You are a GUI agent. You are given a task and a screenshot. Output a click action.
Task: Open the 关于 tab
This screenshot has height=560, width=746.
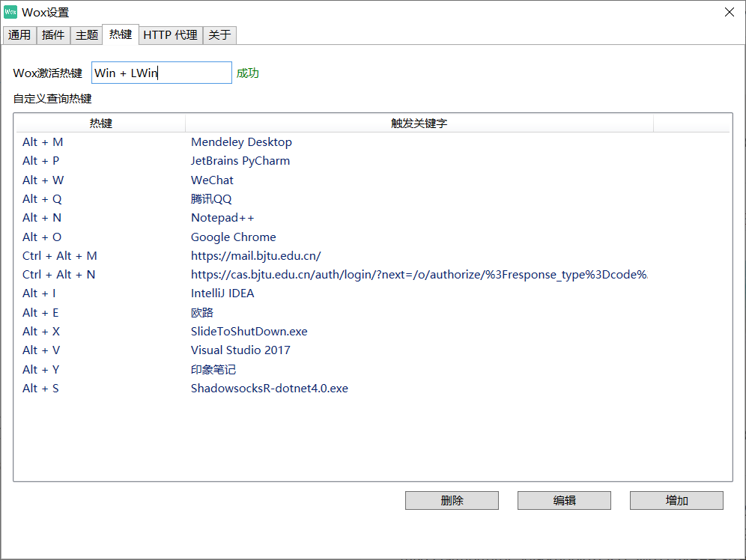pyautogui.click(x=219, y=35)
